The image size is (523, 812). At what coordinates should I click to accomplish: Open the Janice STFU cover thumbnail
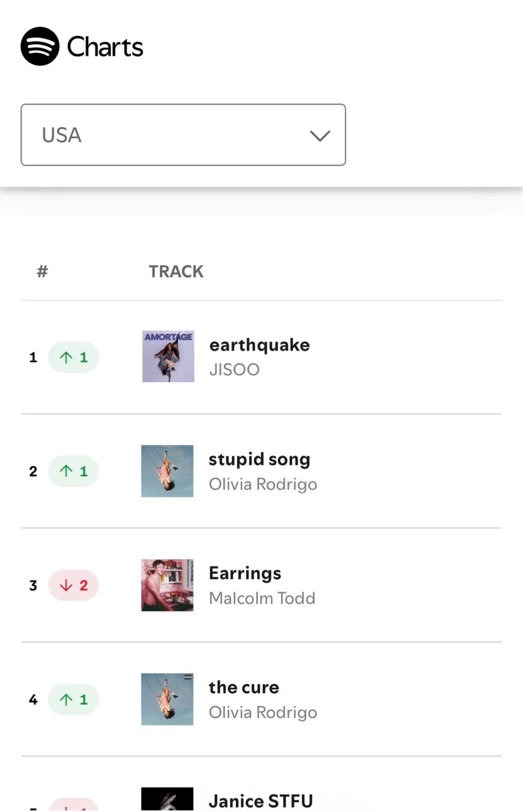(x=167, y=799)
